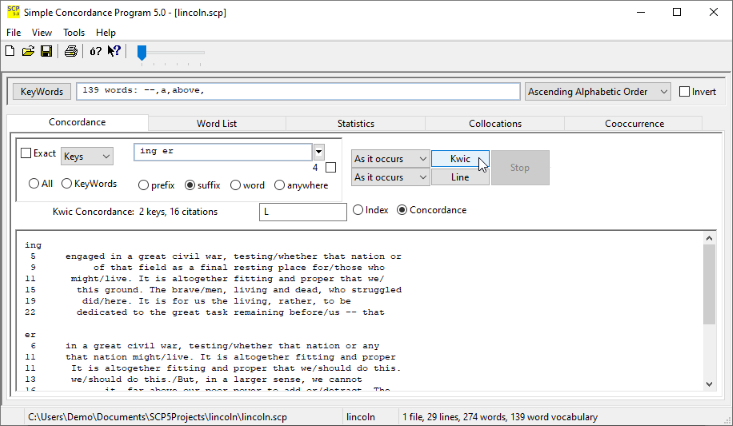This screenshot has height=426, width=733.
Task: Expand the search pattern history dropdown arrow
Action: (x=319, y=153)
